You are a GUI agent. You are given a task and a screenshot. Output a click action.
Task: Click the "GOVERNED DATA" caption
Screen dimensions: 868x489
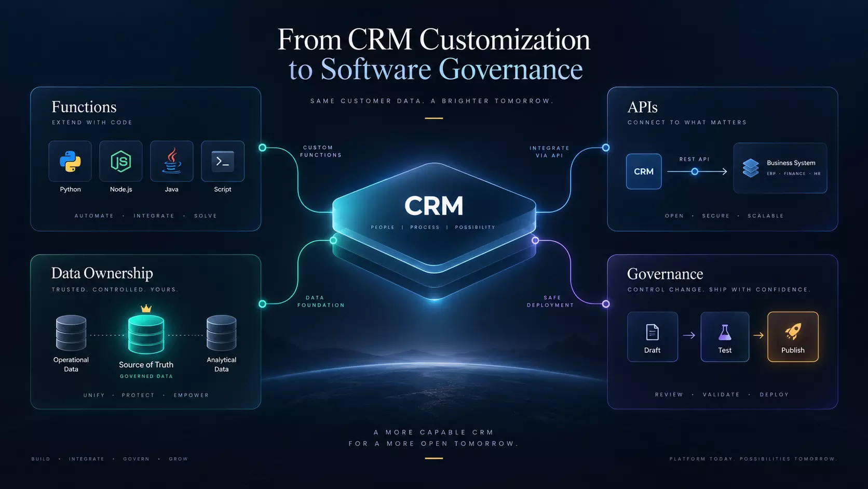point(146,376)
